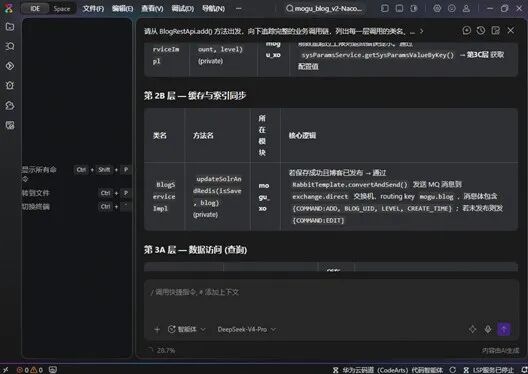528x374 pixels.
Task: Click the sparkle enhance-prompt icon in the chat input
Action: point(472,329)
